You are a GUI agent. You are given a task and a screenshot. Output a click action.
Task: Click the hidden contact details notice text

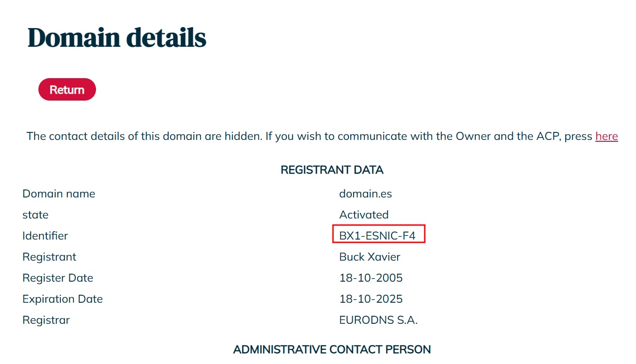point(309,136)
